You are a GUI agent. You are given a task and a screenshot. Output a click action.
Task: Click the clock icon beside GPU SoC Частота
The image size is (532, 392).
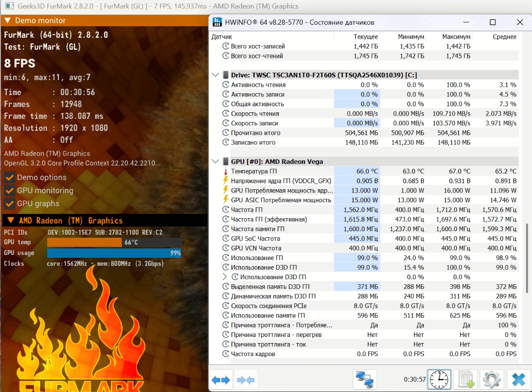pos(225,239)
